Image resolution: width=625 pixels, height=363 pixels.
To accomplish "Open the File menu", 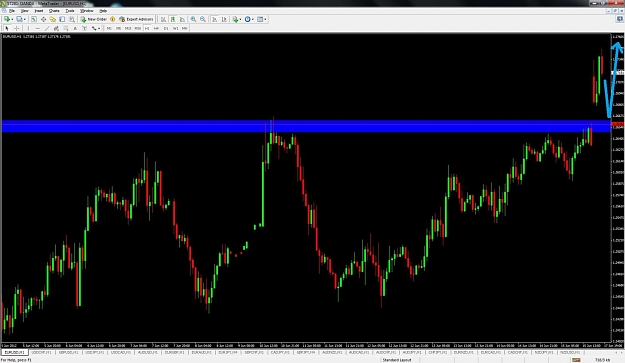I will pos(12,11).
